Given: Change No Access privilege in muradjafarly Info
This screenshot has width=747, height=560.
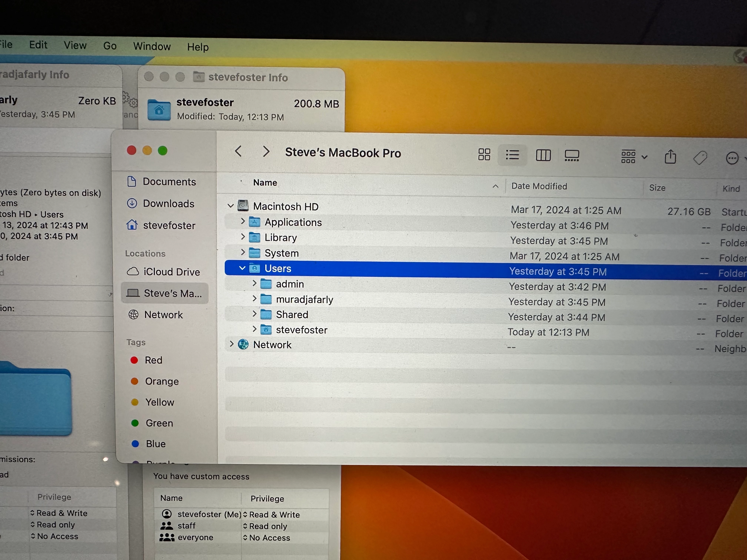Looking at the screenshot, I should pos(54,536).
